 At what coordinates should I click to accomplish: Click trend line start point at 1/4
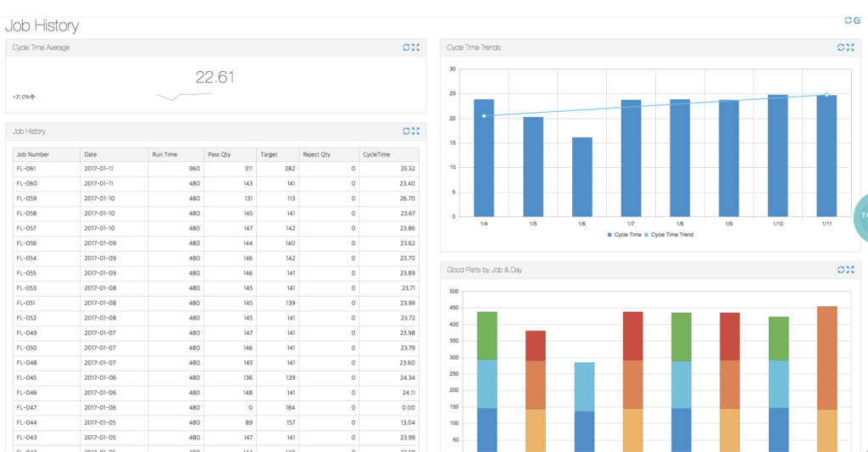click(x=484, y=116)
